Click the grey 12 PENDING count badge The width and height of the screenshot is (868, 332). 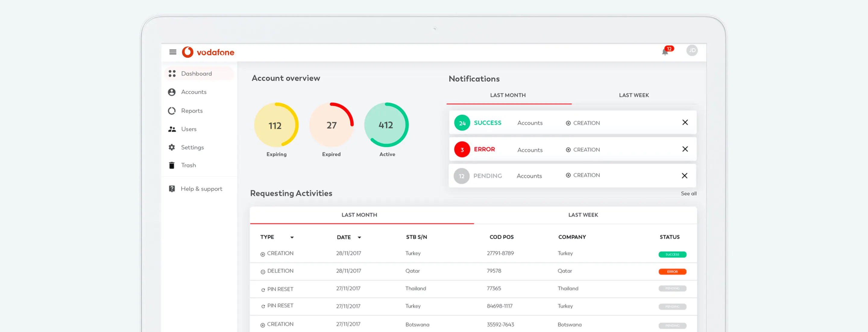tap(461, 176)
